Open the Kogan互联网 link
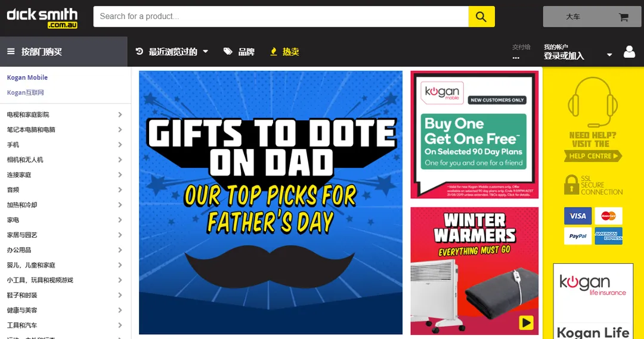 (26, 93)
